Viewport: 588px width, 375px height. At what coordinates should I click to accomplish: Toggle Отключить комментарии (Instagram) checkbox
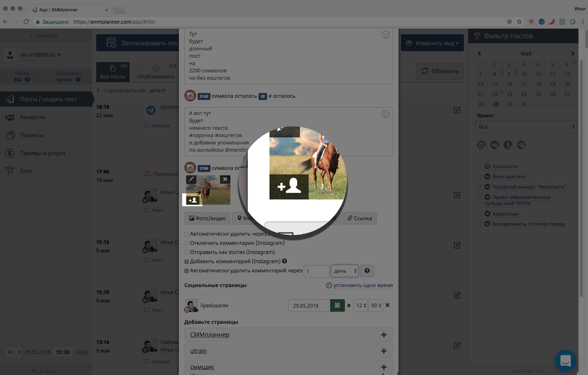(x=186, y=243)
